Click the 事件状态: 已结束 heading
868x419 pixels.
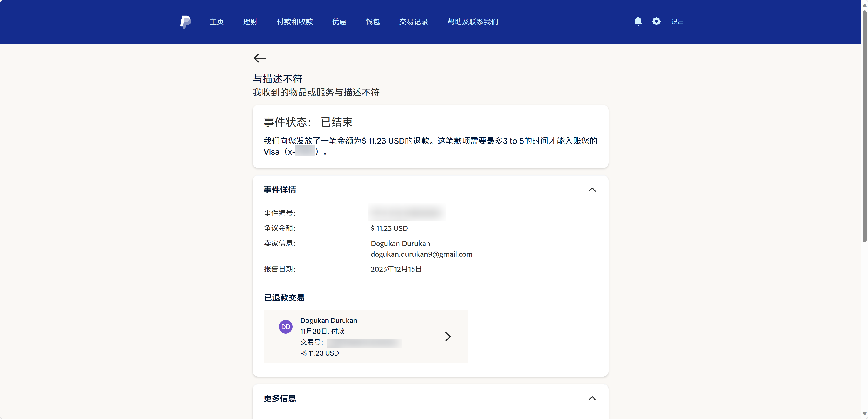308,122
